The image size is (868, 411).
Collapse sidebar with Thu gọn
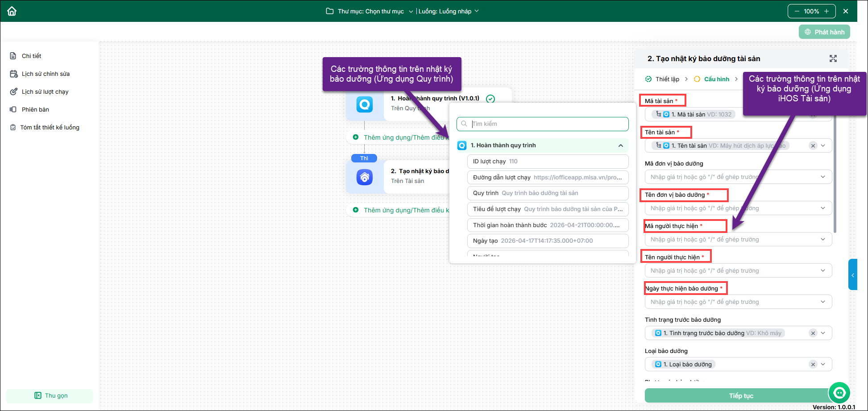pos(50,395)
